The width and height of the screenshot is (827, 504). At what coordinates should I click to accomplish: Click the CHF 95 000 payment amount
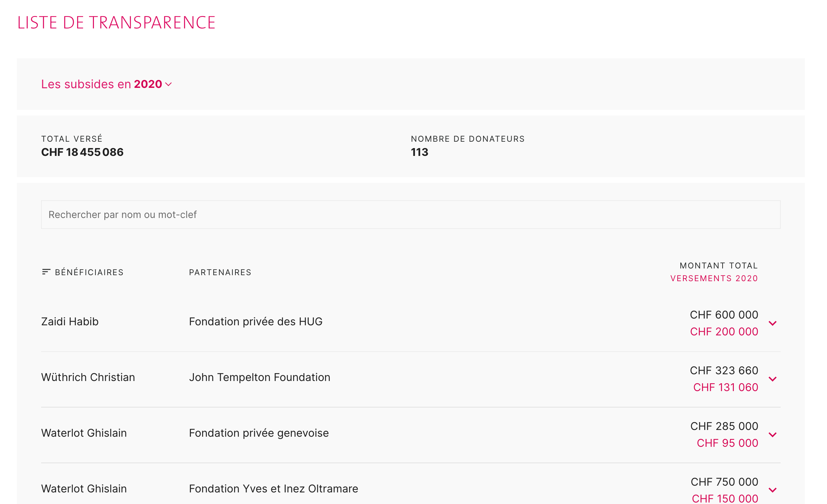coord(727,443)
